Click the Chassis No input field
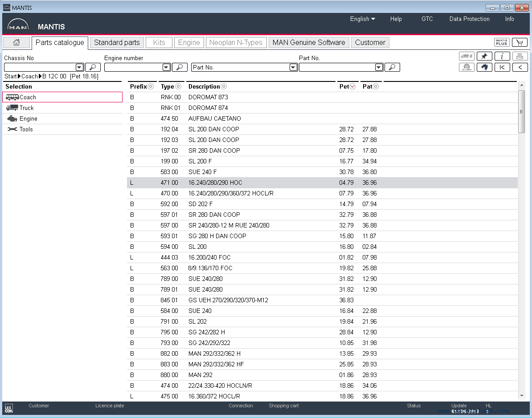Screen dimensions: 532x418 point(40,67)
